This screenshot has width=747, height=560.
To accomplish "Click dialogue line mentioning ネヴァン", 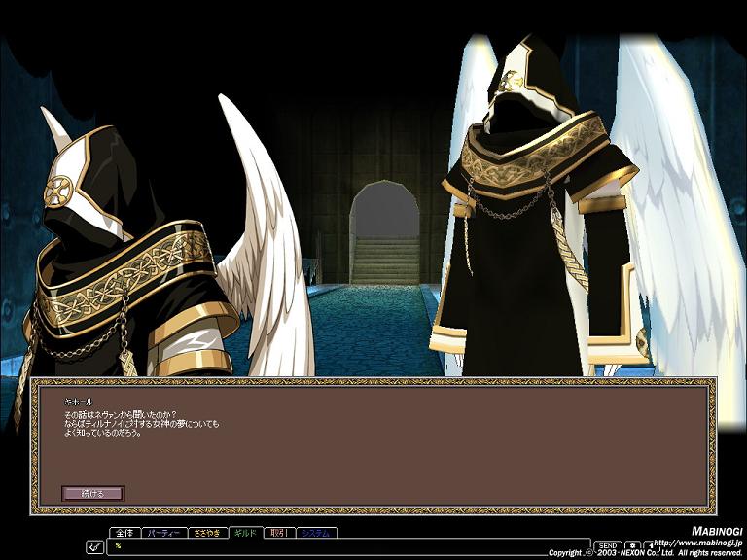I will coord(121,415).
